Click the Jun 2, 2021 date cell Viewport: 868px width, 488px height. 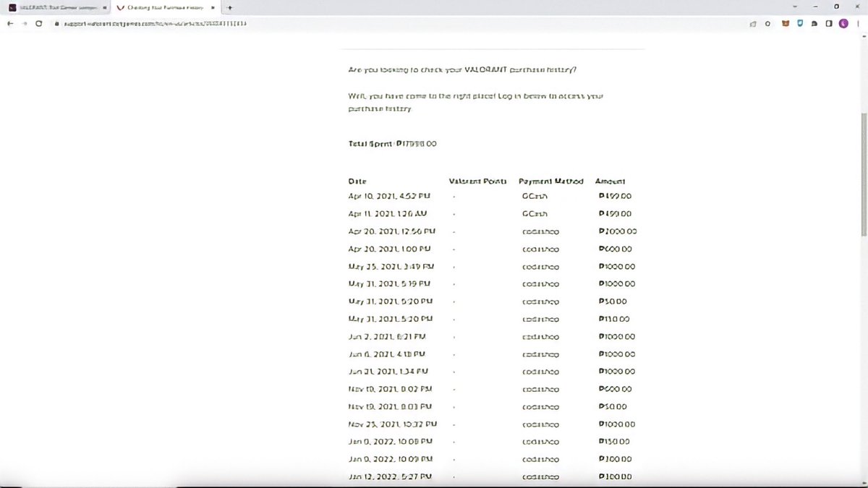coord(387,336)
